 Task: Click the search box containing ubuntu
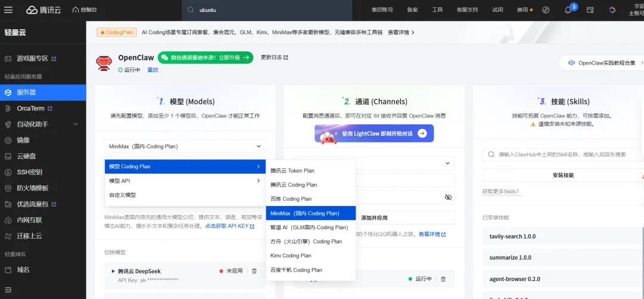click(x=267, y=10)
